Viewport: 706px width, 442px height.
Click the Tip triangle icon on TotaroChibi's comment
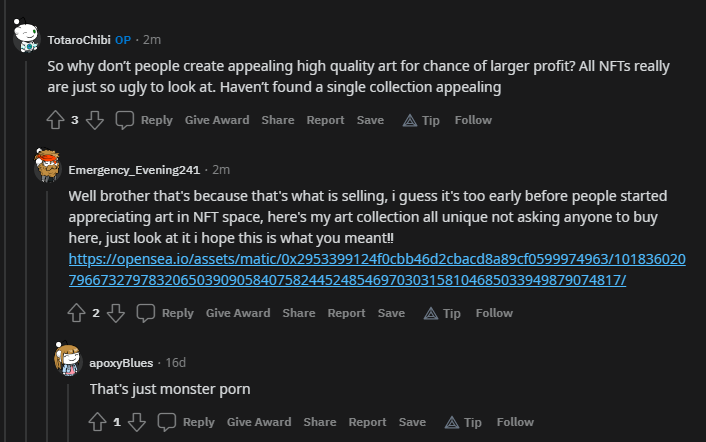pyautogui.click(x=410, y=121)
